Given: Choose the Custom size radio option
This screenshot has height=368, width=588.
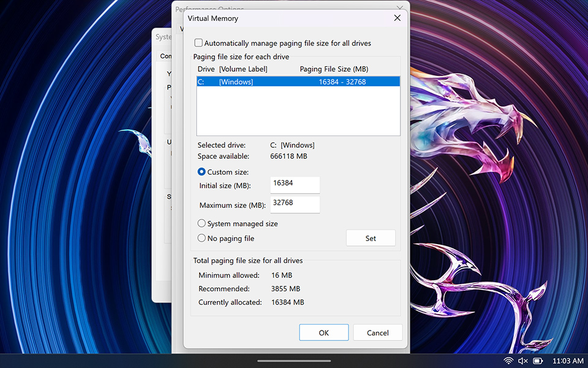Looking at the screenshot, I should coord(202,172).
